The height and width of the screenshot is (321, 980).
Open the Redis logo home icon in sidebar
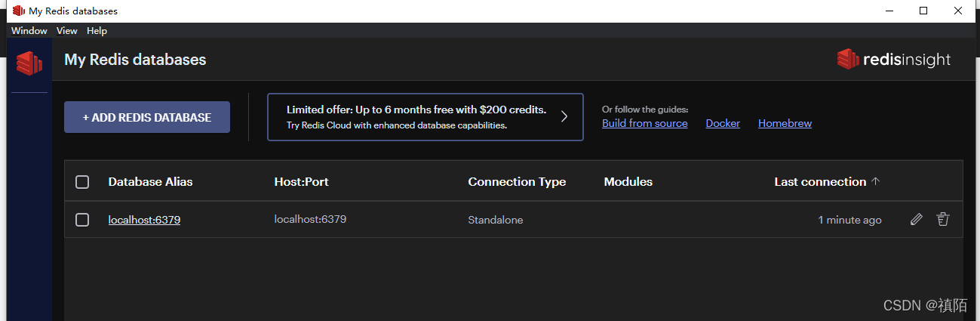pyautogui.click(x=29, y=63)
